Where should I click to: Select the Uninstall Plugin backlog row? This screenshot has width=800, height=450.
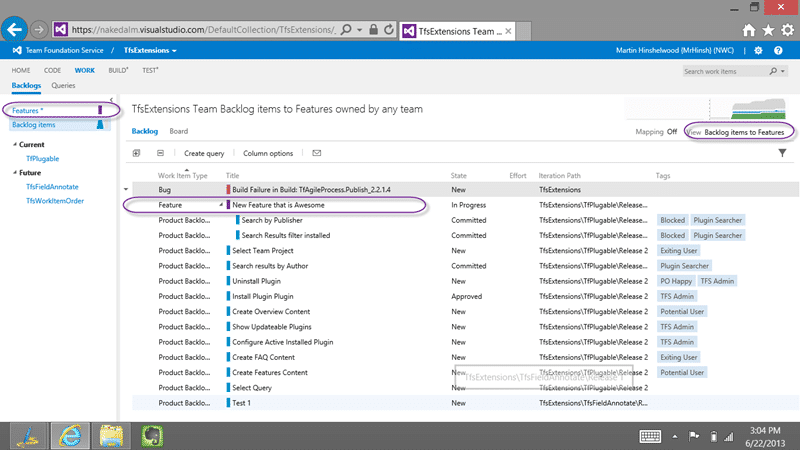465,281
